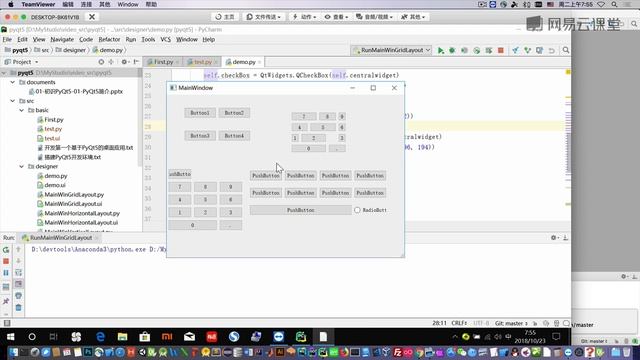
Task: Click the red Stop icon in top toolbar
Action: [501, 50]
